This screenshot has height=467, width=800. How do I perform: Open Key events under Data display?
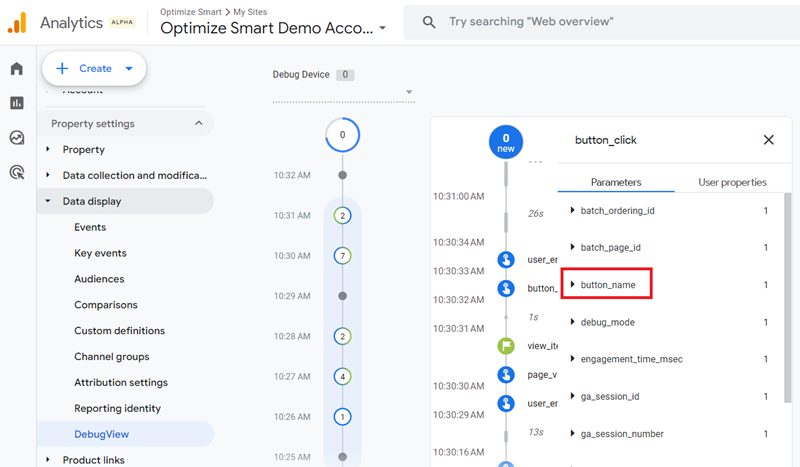tap(101, 253)
